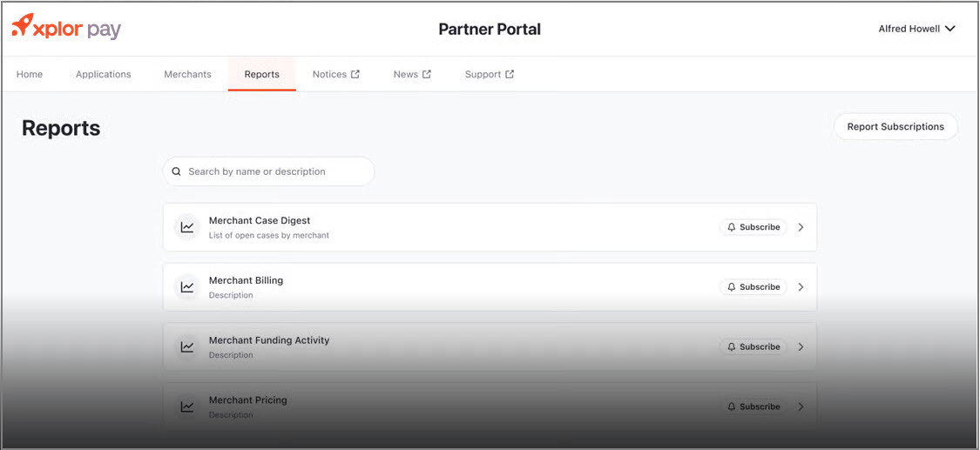The width and height of the screenshot is (980, 450).
Task: Click the magnifying glass search icon
Action: [177, 171]
